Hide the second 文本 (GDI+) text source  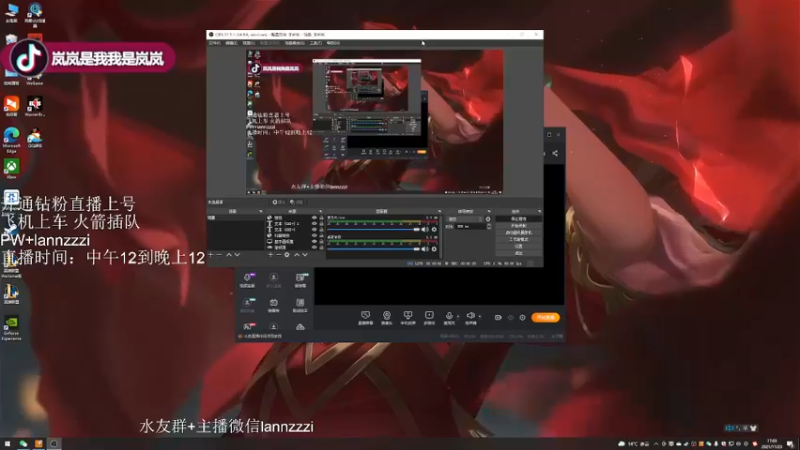pos(314,230)
